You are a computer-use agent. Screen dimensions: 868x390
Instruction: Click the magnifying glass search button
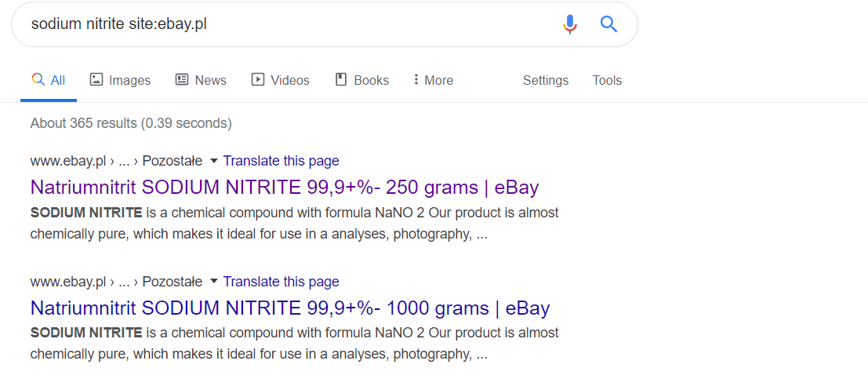tap(608, 24)
